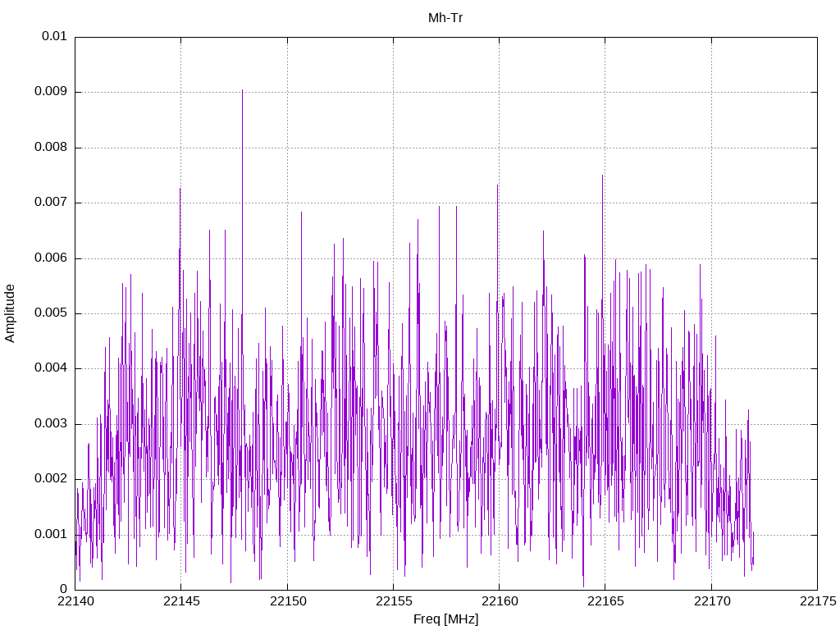Click the 0.007 y-axis tick label

point(51,203)
